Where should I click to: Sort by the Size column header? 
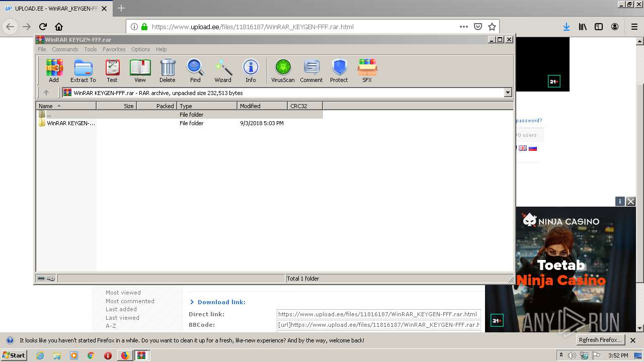(116, 106)
